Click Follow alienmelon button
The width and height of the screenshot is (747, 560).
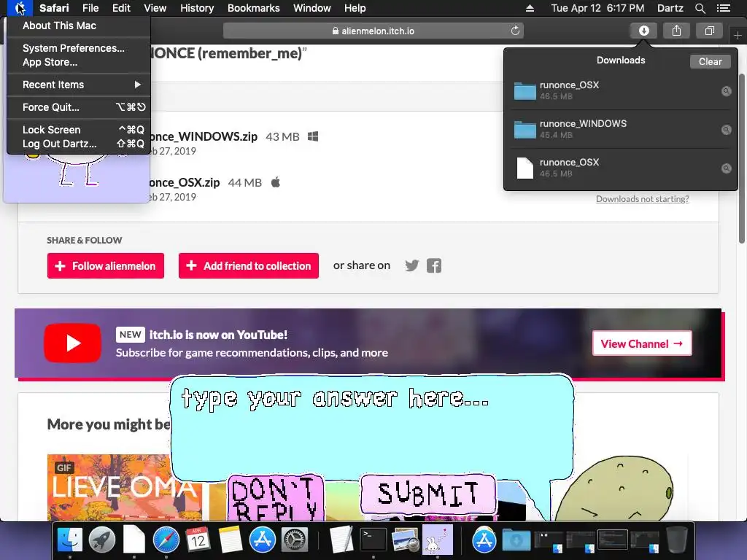106,265
